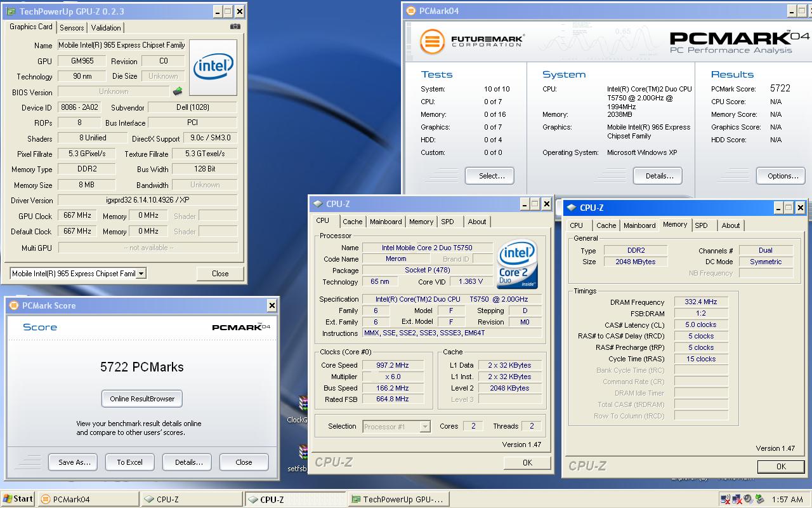The image size is (812, 508).
Task: Click the GPU-Z title bar icon
Action: 12,11
